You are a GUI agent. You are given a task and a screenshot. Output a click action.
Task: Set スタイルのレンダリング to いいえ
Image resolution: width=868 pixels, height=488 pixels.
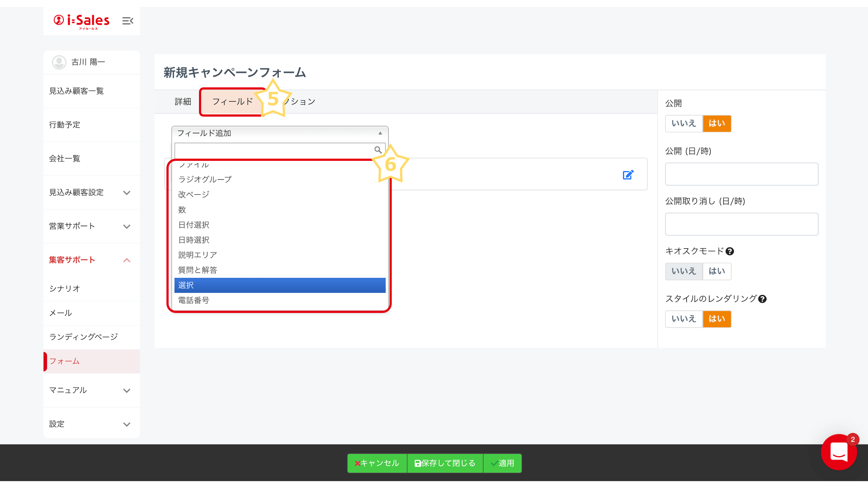[x=683, y=319]
